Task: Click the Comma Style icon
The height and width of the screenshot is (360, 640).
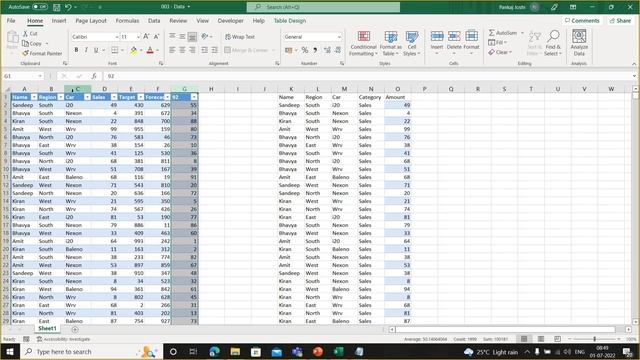Action: [315, 50]
